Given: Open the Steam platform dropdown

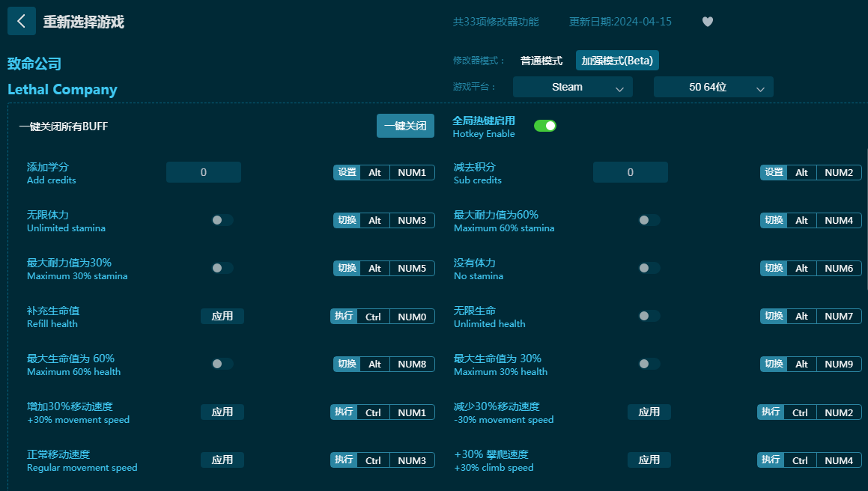Looking at the screenshot, I should pyautogui.click(x=573, y=87).
